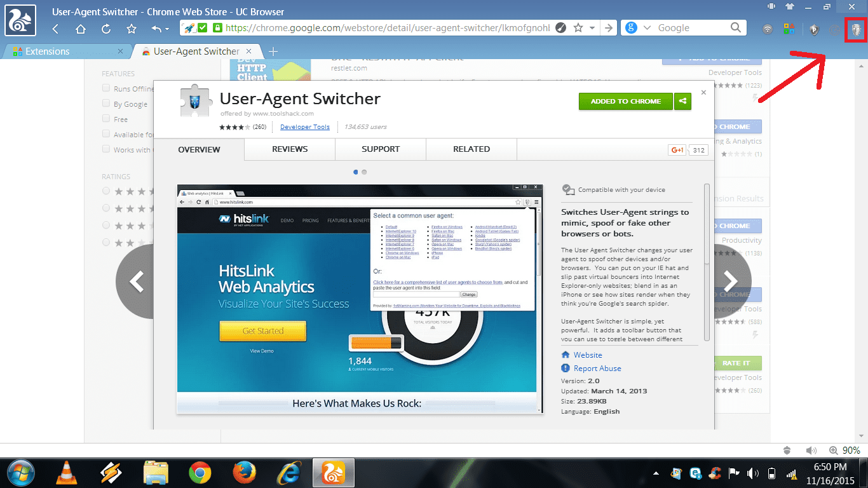The width and height of the screenshot is (868, 488).
Task: Open the Support tab
Action: tap(381, 149)
